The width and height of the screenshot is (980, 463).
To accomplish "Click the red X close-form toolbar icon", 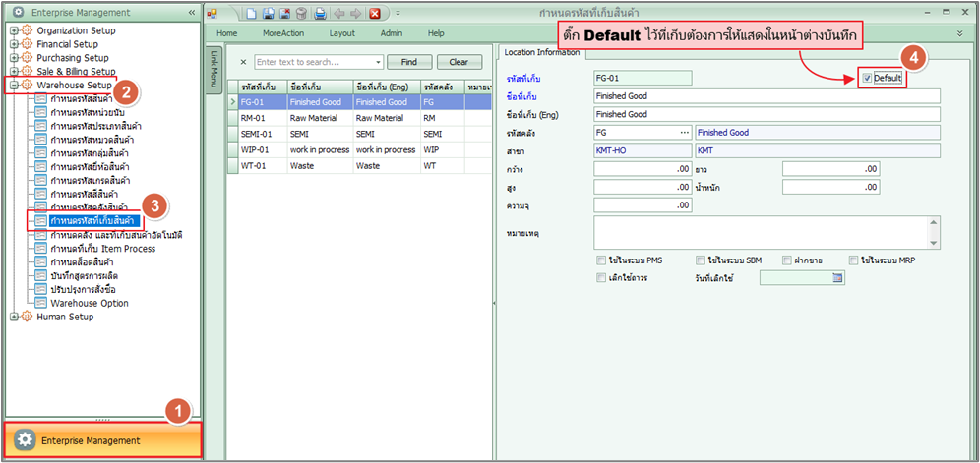I will point(375,13).
